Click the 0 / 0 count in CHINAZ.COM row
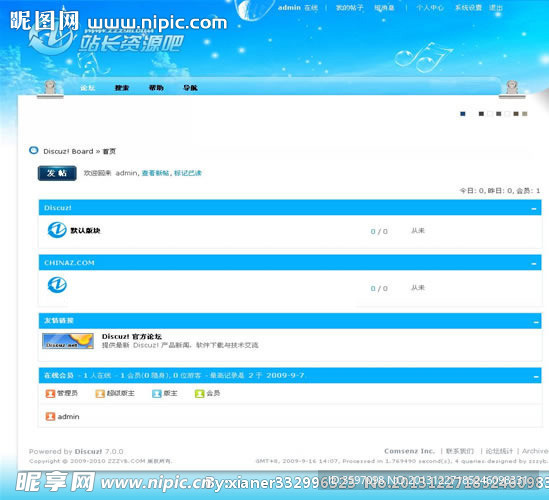 (x=379, y=289)
